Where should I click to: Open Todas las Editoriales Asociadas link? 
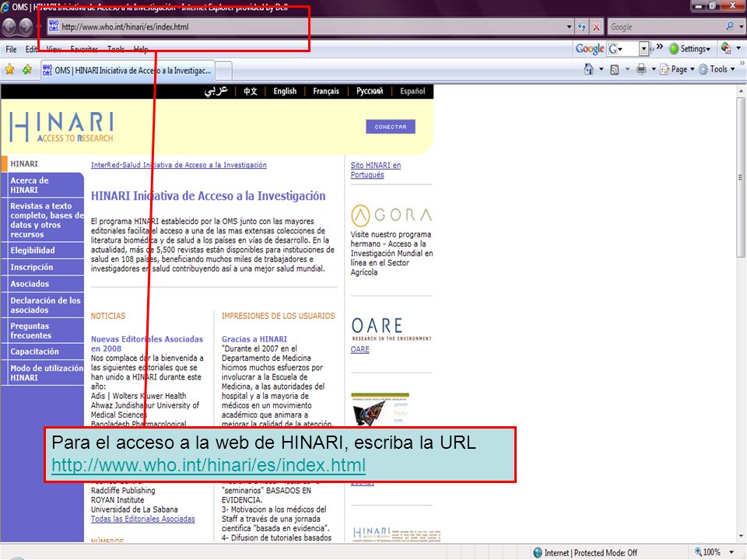coord(143,519)
